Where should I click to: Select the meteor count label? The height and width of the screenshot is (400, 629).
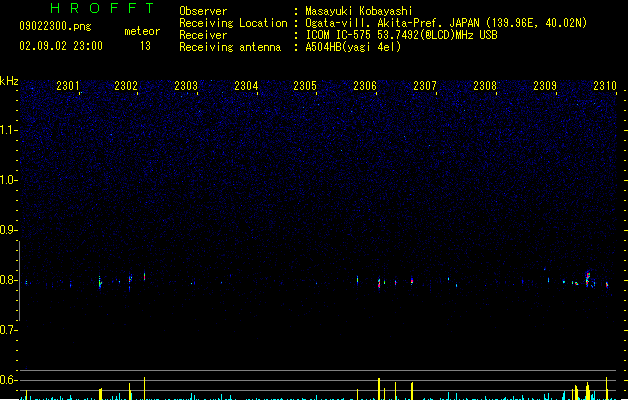142,31
